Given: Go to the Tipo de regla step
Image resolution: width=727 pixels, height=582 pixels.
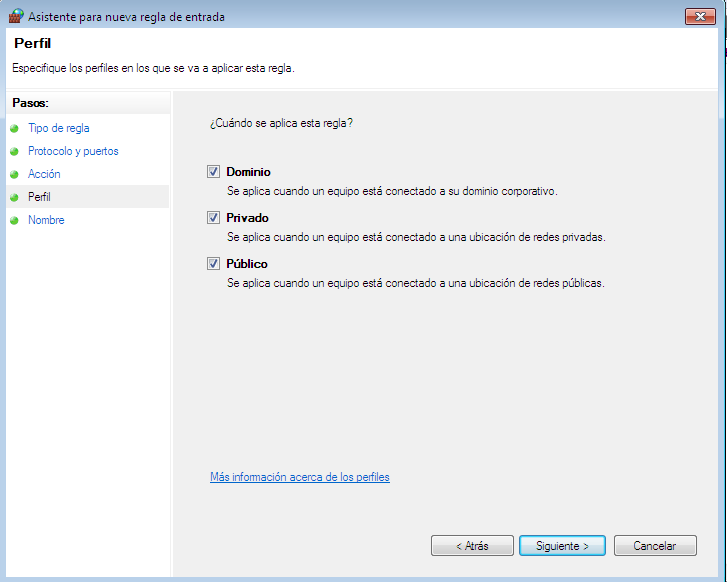Looking at the screenshot, I should point(59,128).
